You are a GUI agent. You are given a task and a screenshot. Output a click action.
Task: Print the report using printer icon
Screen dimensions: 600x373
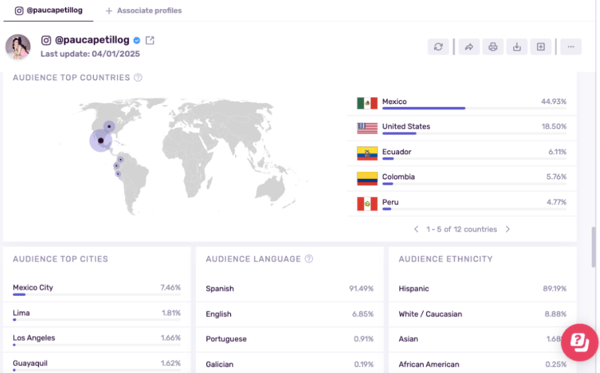(x=493, y=47)
